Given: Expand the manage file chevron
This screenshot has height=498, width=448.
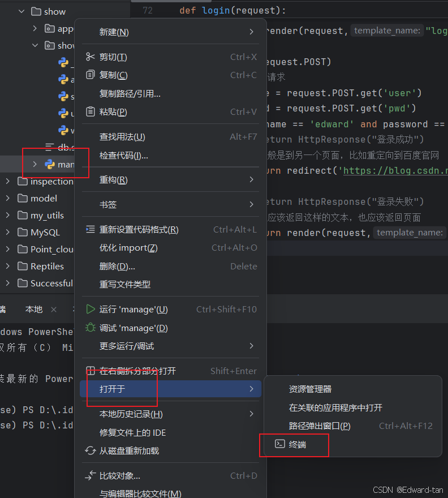Looking at the screenshot, I should click(x=35, y=164).
